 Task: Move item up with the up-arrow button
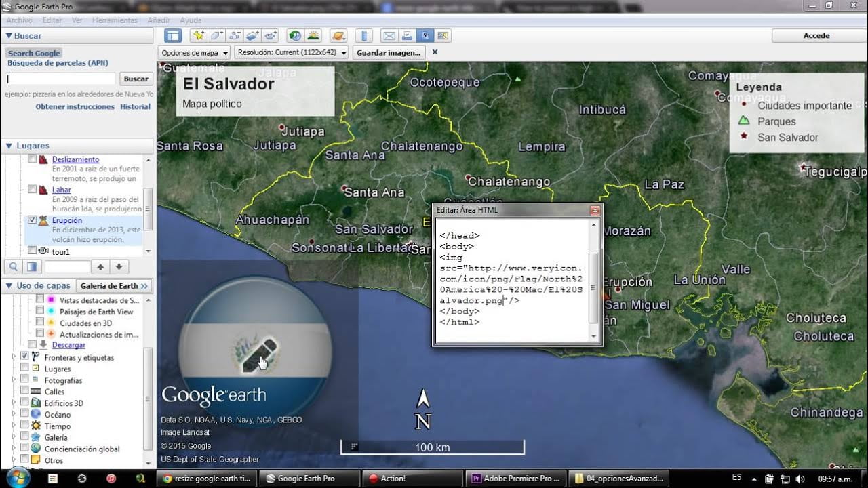pyautogui.click(x=100, y=267)
